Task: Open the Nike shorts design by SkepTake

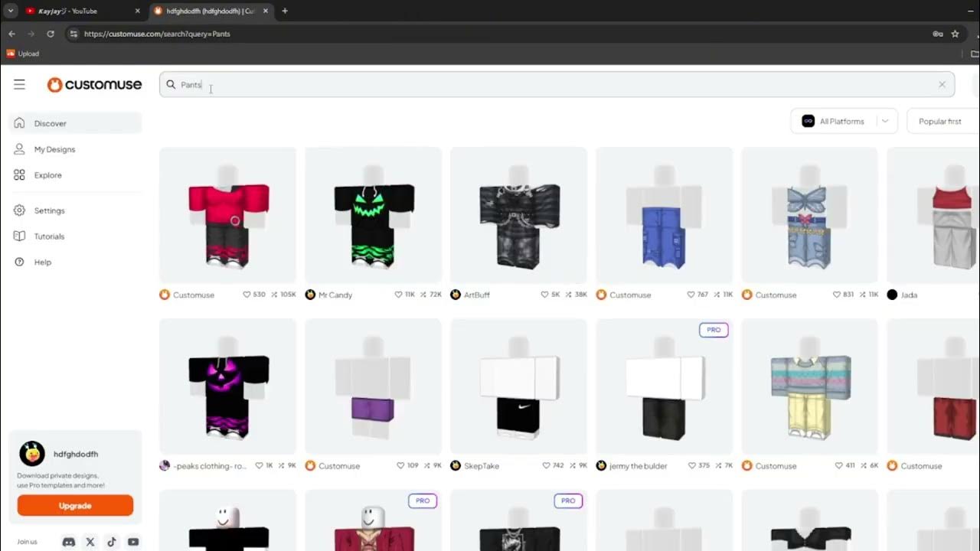Action: point(518,386)
